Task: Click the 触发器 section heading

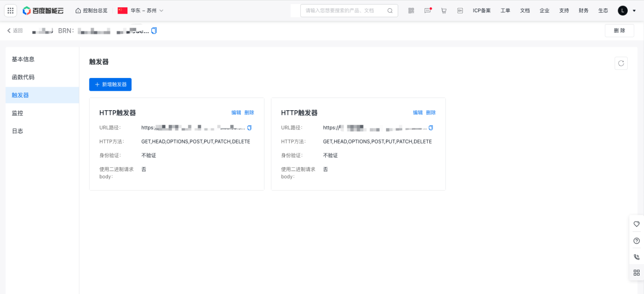Action: [99, 62]
